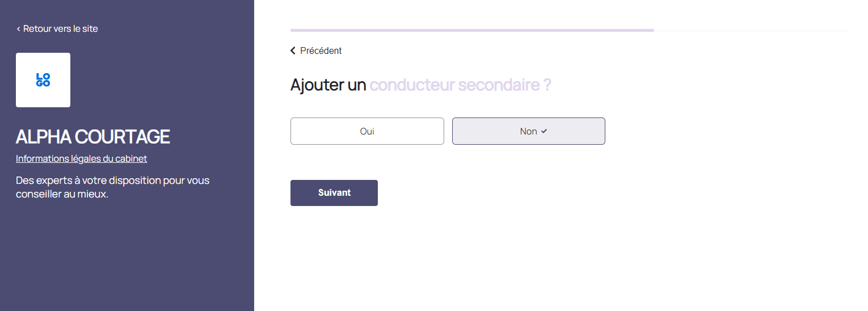Screen dimensions: 868x311
Task: Click the filled portion of the progress bar
Action: (x=471, y=30)
